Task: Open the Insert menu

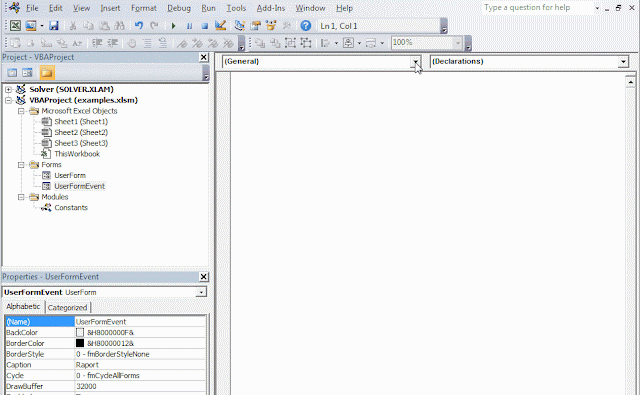Action: [x=110, y=8]
